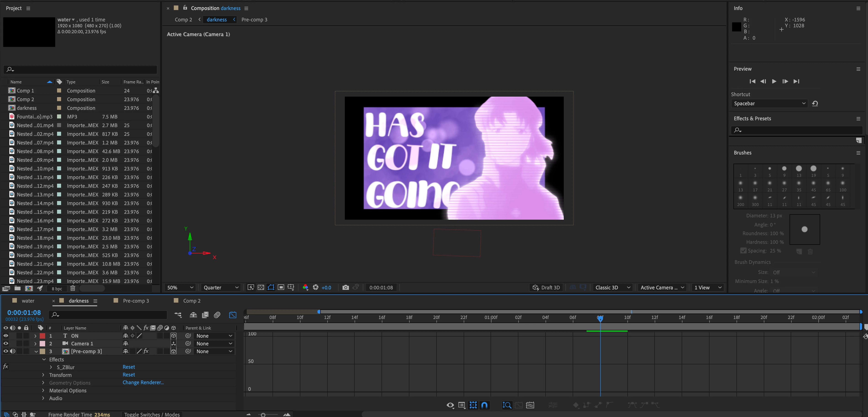Open the Graph Editor in timeline
The height and width of the screenshot is (417, 868).
coord(233,315)
